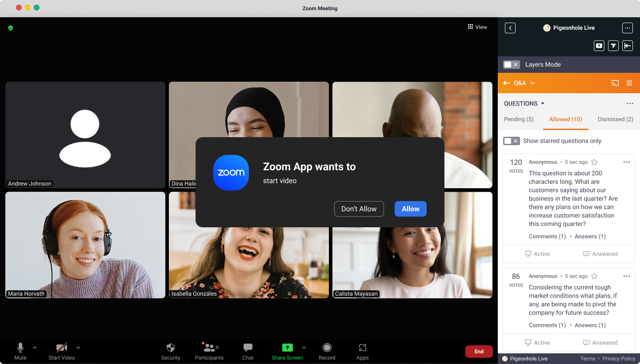Screen dimensions: 640x364
Task: Cast Q&A to screen with the cast icon
Action: pyautogui.click(x=615, y=83)
